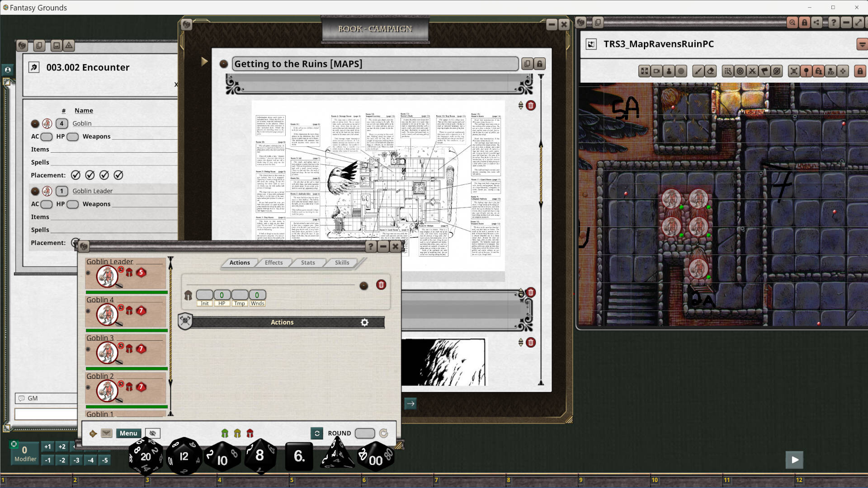Click the envelope icon in the combat tracker footer

106,433
